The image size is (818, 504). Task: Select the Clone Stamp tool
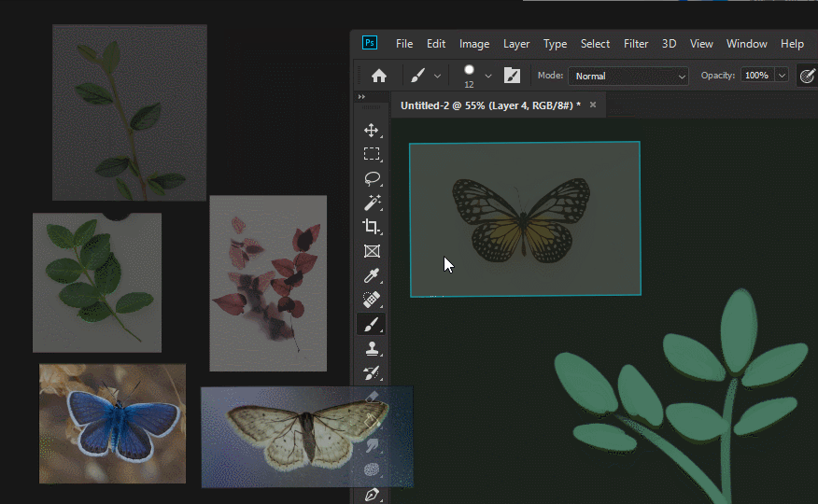tap(372, 349)
